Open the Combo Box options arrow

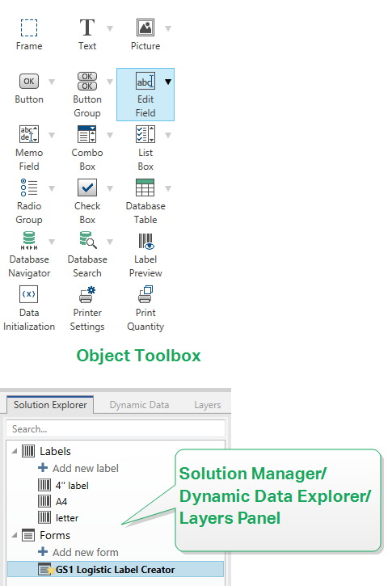pyautogui.click(x=110, y=135)
